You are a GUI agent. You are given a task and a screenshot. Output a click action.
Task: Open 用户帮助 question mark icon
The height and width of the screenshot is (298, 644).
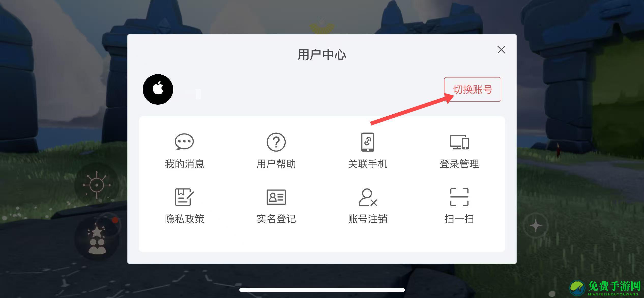coord(276,142)
